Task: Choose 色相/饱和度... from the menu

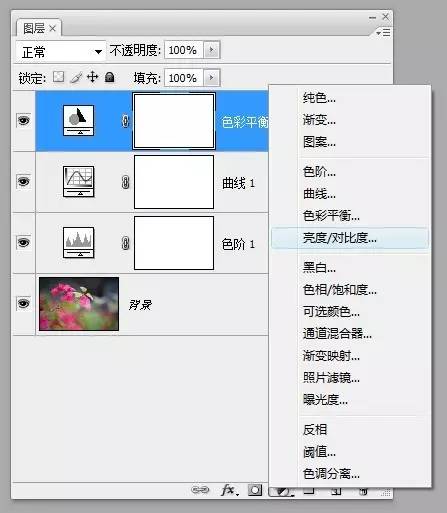Action: [350, 290]
